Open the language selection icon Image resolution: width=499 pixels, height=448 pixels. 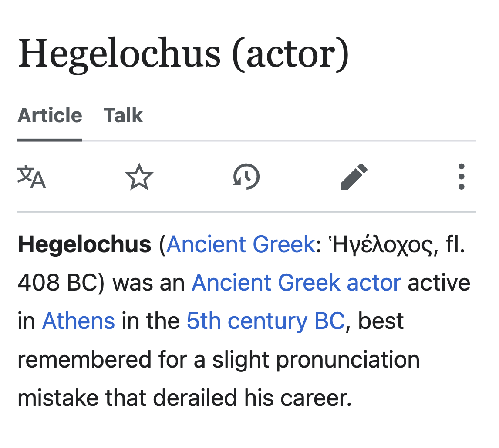[x=31, y=177]
